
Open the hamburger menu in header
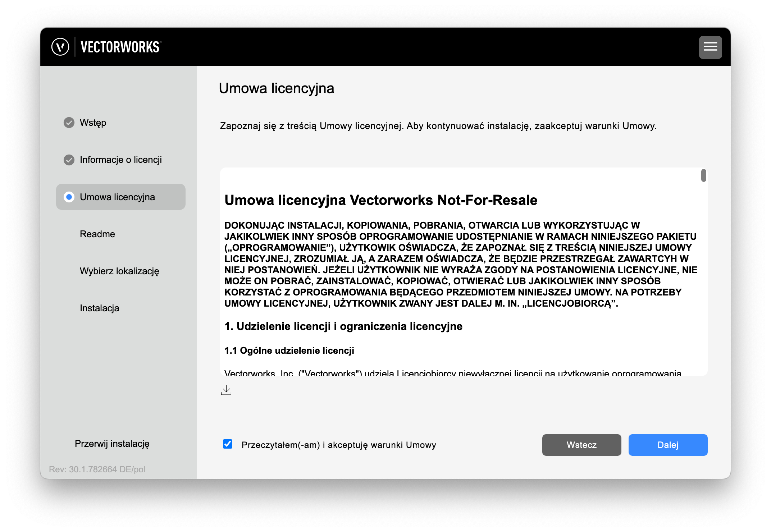(710, 47)
